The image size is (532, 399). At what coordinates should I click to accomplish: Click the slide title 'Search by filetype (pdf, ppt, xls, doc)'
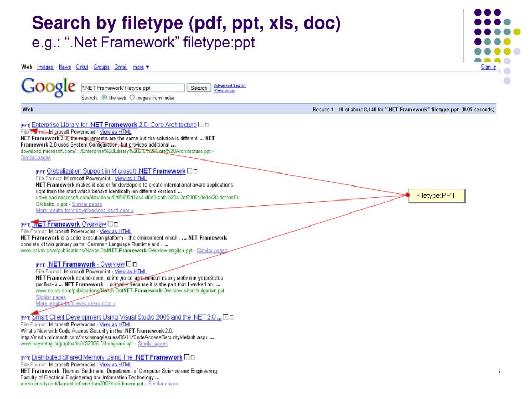click(186, 23)
